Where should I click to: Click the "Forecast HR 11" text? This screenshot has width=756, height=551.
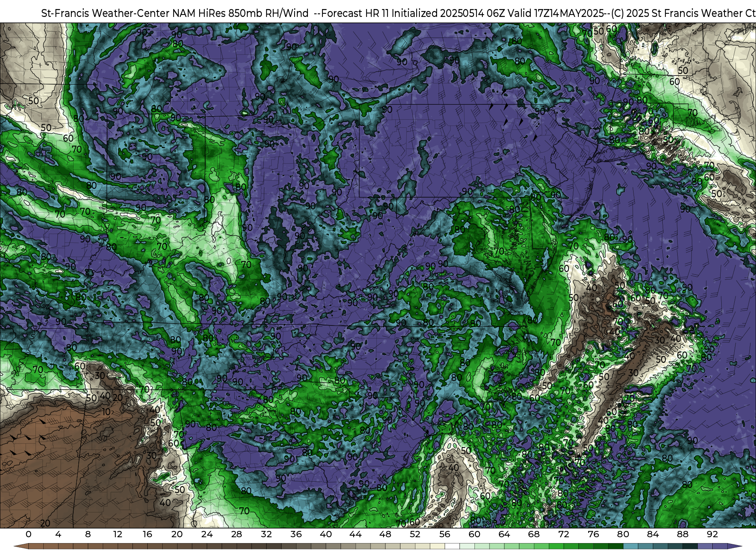355,13
